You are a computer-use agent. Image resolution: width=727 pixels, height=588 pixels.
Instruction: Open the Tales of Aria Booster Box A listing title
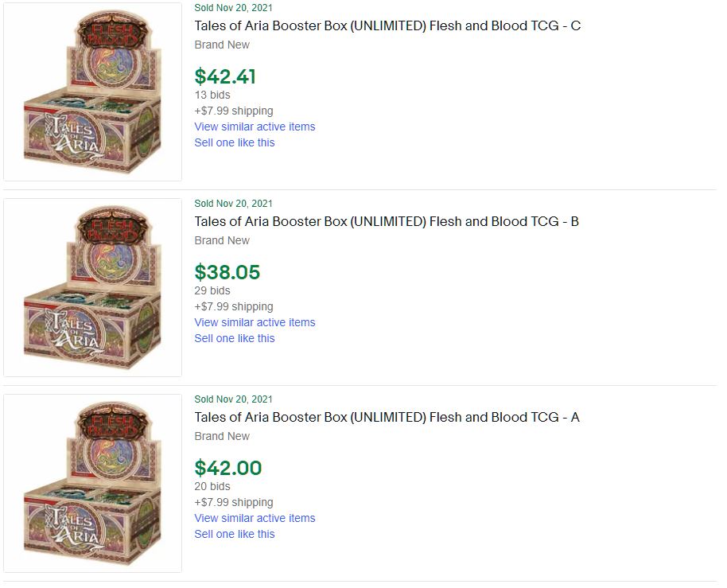(387, 417)
